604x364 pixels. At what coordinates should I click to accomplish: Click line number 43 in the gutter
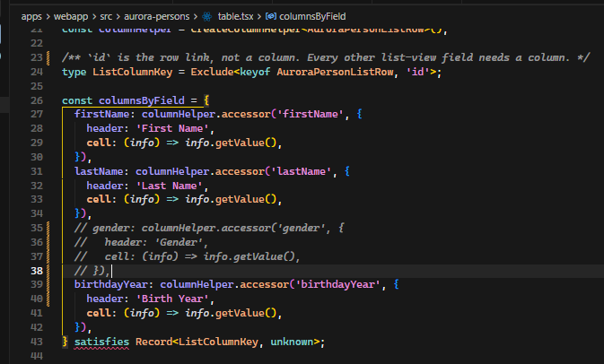37,342
